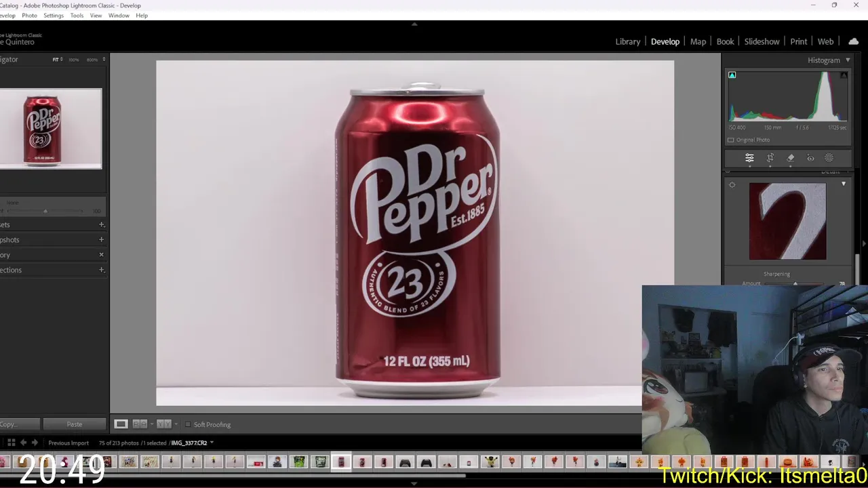
Task: Enable the Original Photo checkbox
Action: (x=731, y=140)
